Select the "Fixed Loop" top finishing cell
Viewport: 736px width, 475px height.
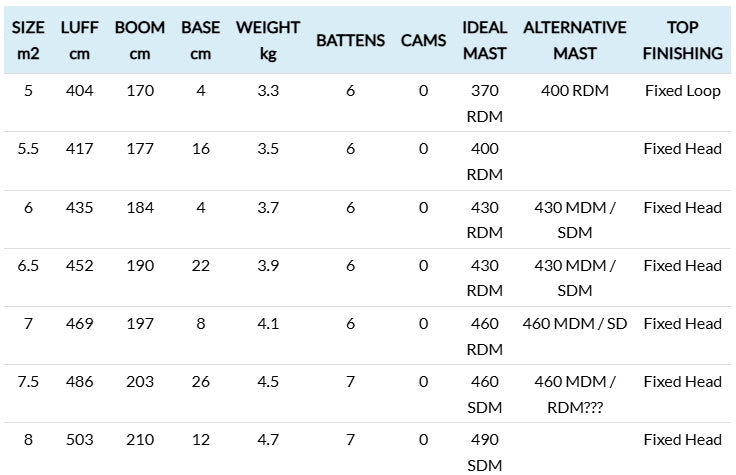[x=682, y=91]
